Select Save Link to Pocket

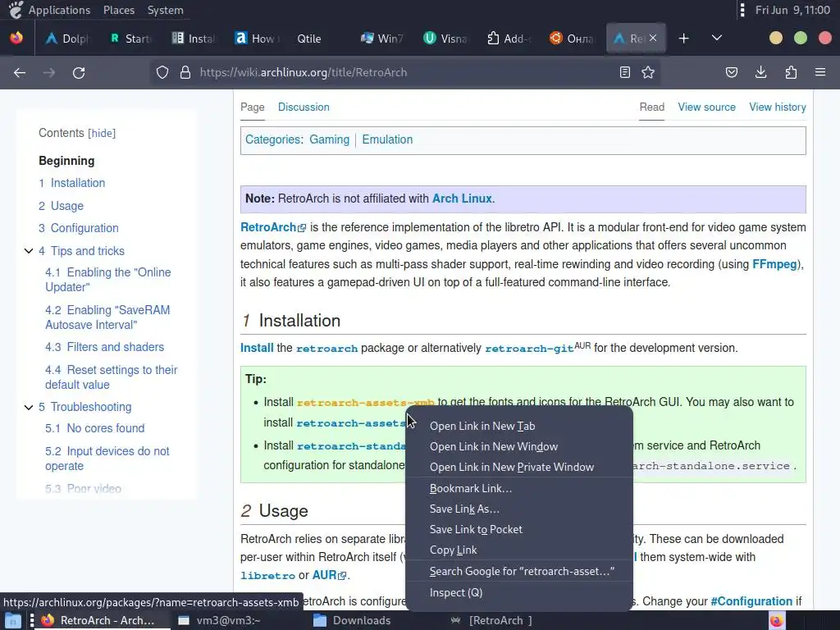[x=519, y=529]
